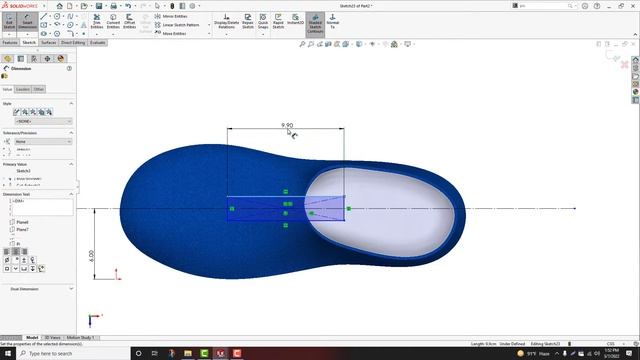
Task: Switch to the Features tab
Action: click(x=10, y=42)
